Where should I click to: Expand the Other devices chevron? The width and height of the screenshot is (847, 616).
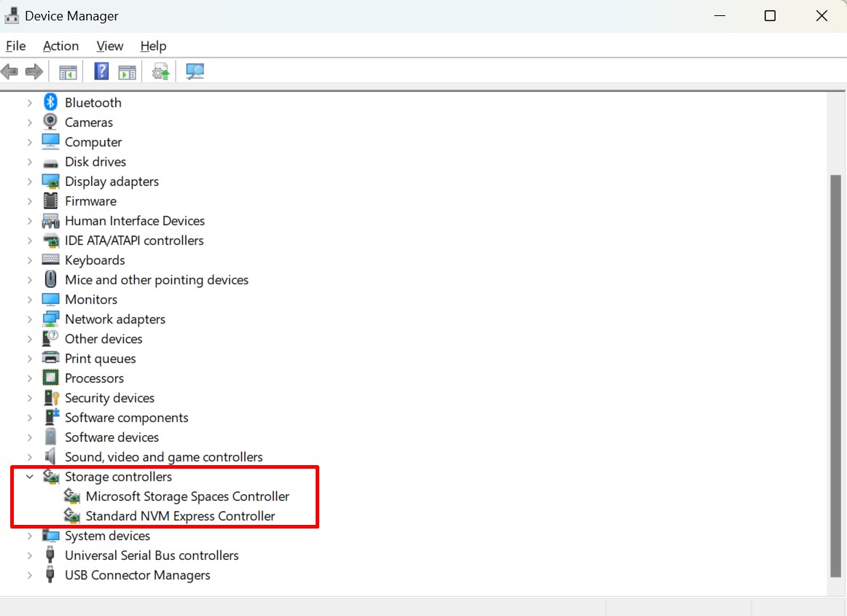30,339
